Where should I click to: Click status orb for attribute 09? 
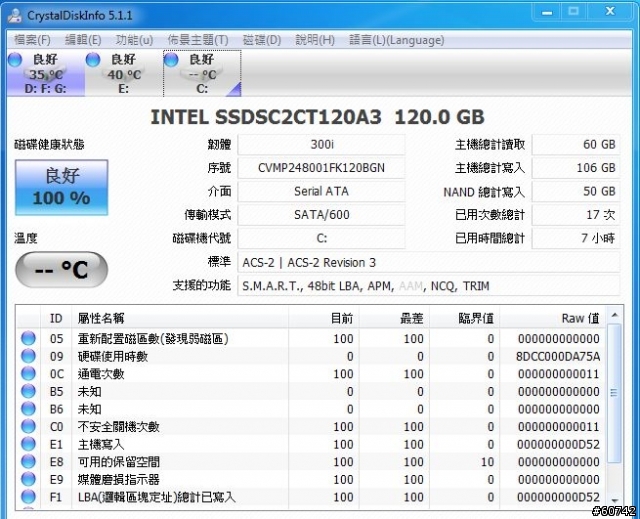[28, 356]
